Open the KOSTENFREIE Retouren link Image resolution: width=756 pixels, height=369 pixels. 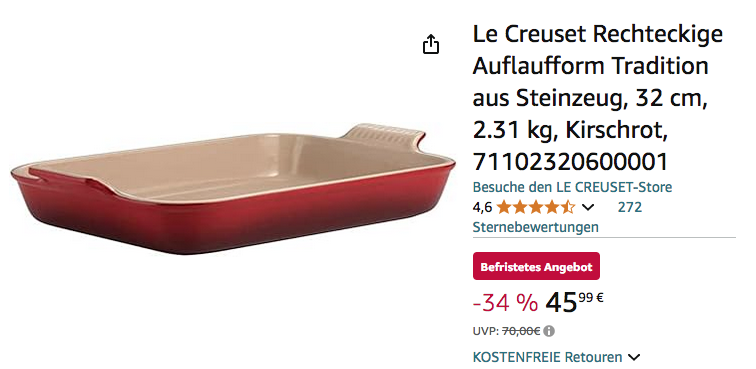[x=547, y=357]
